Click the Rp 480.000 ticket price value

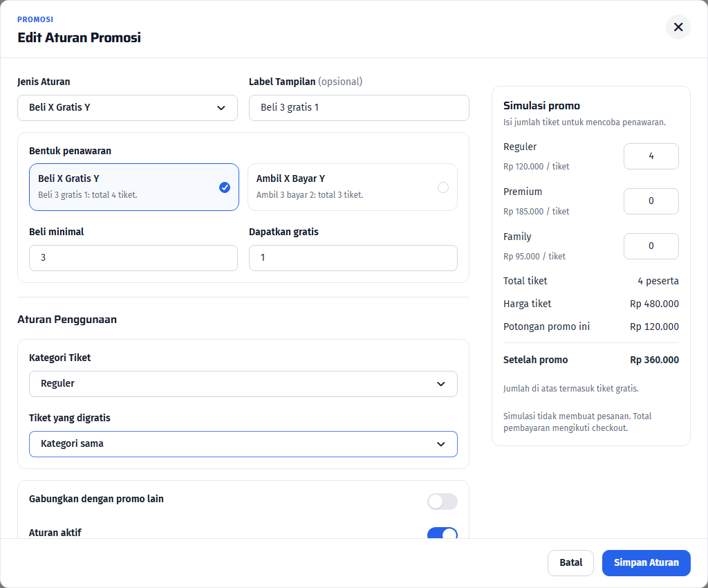pyautogui.click(x=654, y=304)
